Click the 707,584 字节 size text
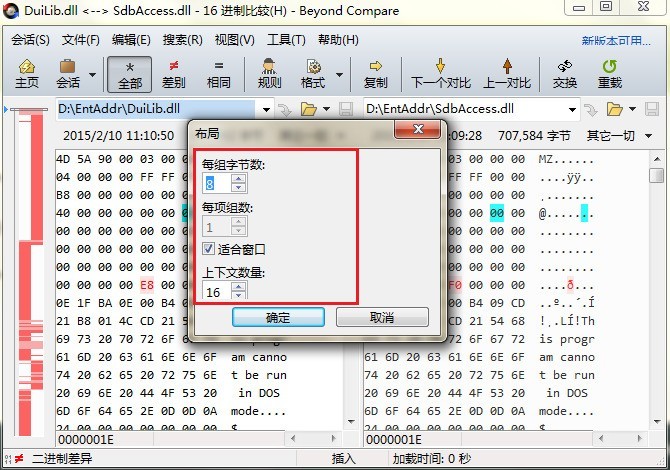Image resolution: width=670 pixels, height=470 pixels. [534, 136]
